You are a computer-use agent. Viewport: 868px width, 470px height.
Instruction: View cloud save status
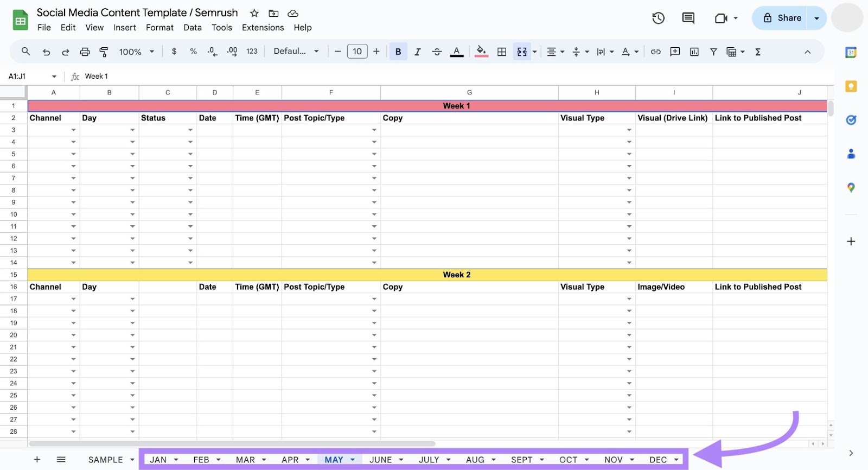[x=293, y=13]
